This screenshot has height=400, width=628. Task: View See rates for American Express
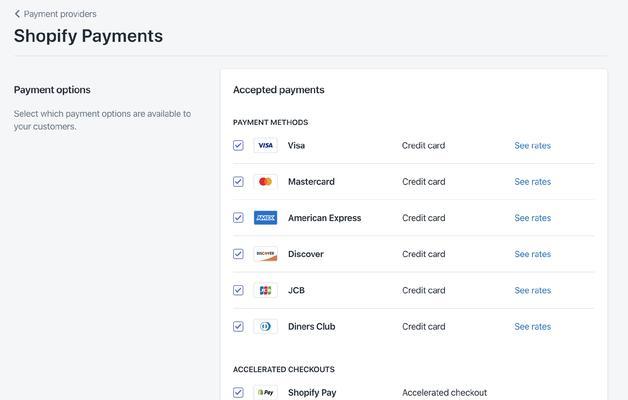[533, 218]
